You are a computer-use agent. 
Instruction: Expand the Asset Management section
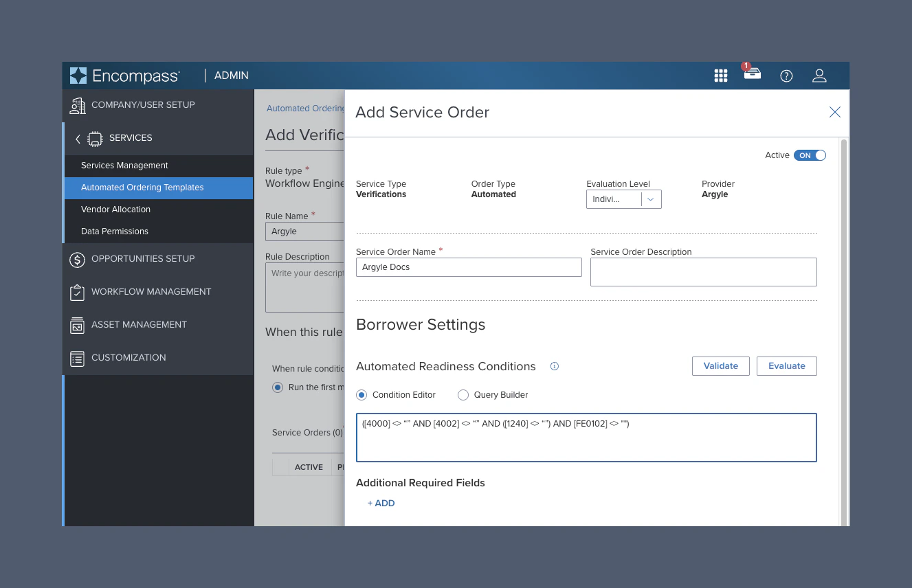77,325
